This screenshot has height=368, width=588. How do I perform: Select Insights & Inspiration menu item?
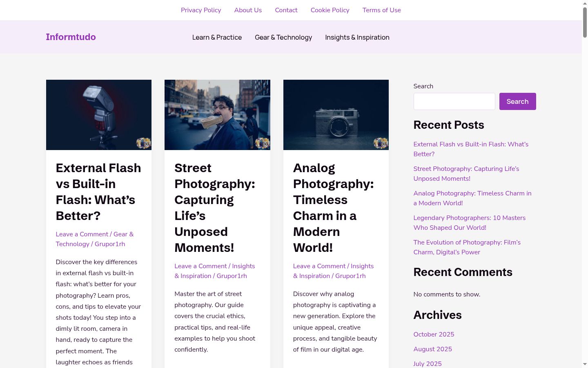click(x=357, y=37)
